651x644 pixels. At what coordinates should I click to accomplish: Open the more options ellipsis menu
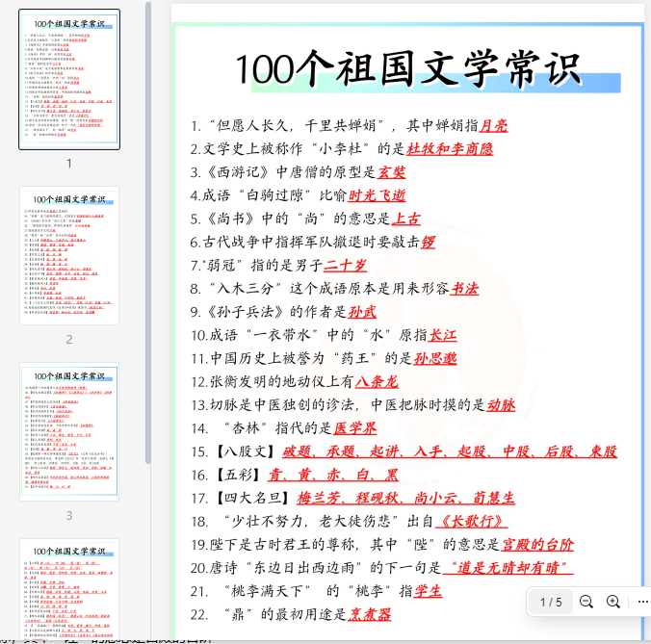(642, 602)
